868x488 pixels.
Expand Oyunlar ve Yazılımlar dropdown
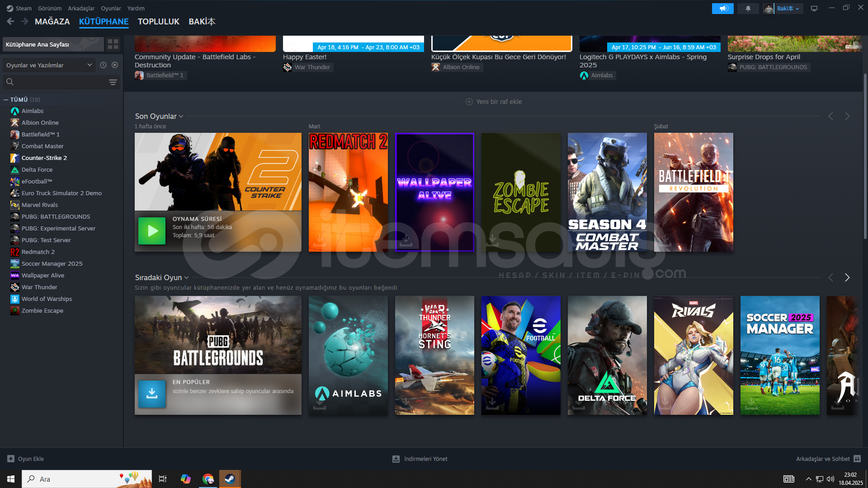tap(49, 65)
